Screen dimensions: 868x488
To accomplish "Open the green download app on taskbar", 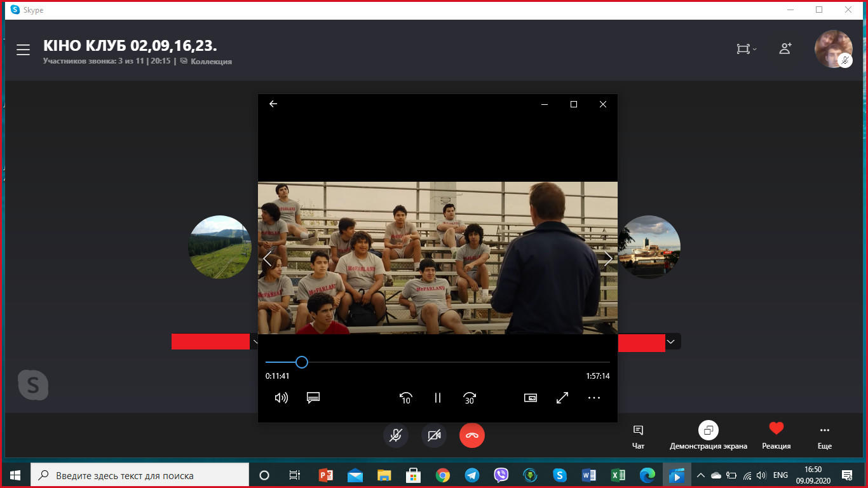I will 531,475.
